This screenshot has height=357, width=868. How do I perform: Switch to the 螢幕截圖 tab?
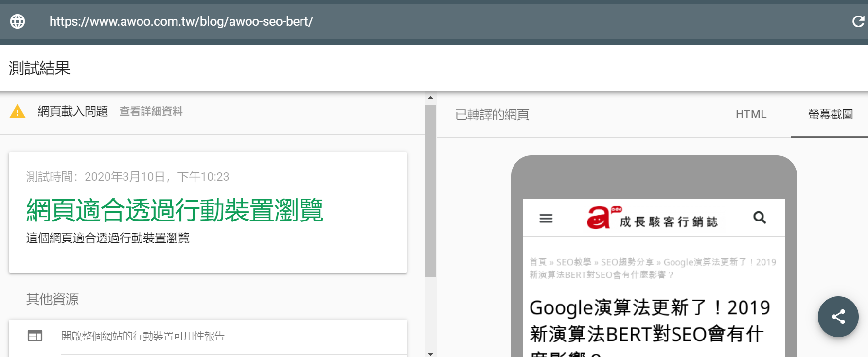(830, 115)
